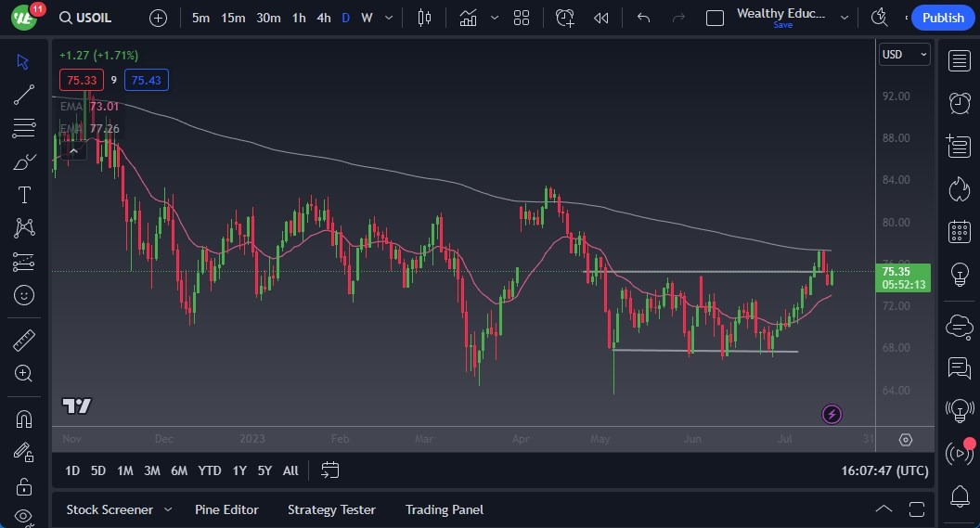Open the USD currency dropdown

(904, 55)
